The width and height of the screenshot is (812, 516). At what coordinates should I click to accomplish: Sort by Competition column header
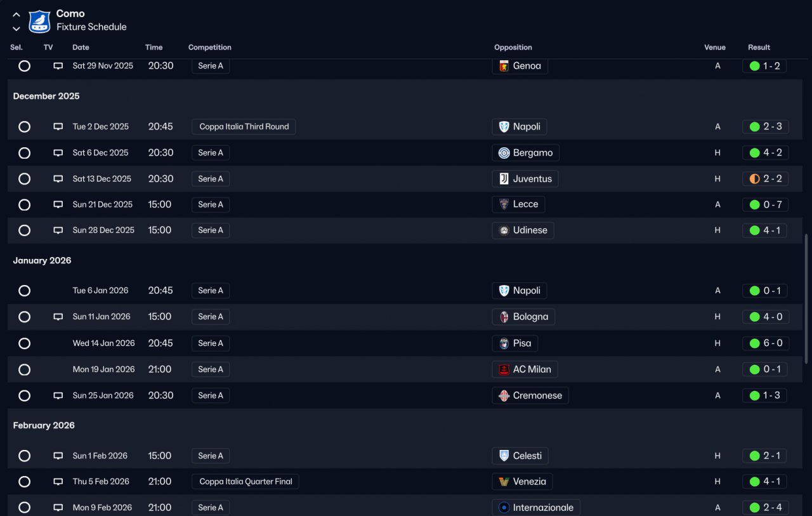coord(209,48)
